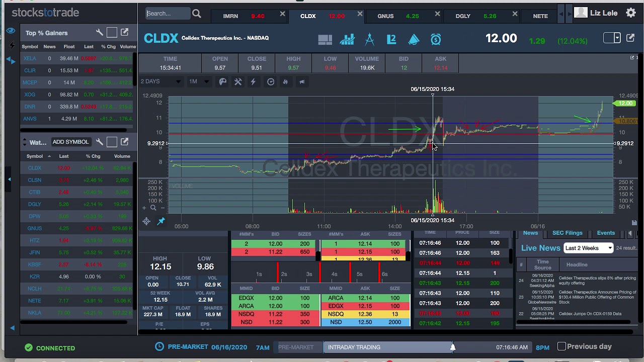Open Top % Gainers wrench settings
The image size is (644, 362).
(x=99, y=33)
